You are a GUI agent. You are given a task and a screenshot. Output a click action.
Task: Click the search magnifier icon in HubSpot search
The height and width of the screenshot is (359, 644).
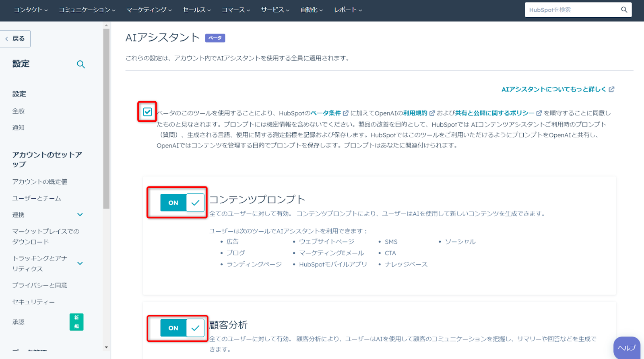click(x=624, y=10)
